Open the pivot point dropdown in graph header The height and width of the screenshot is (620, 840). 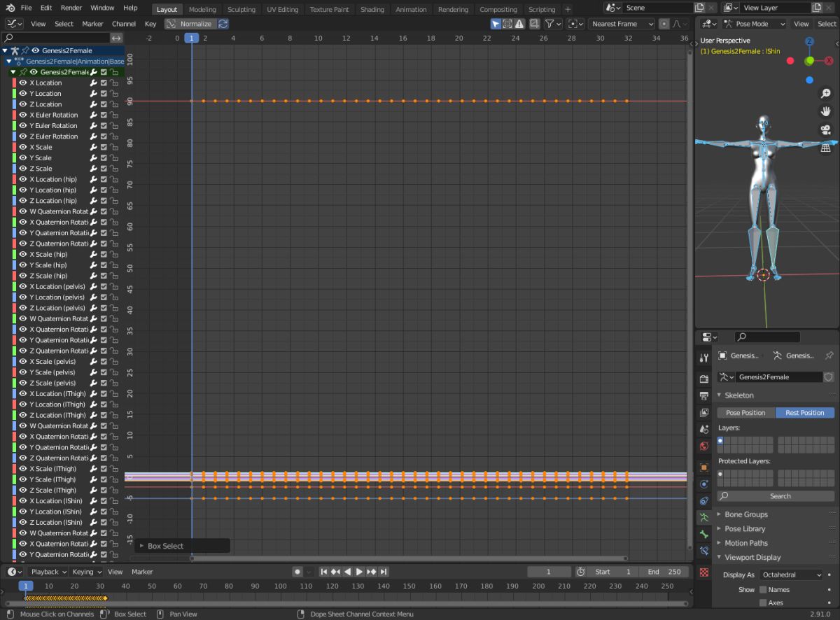pyautogui.click(x=575, y=24)
